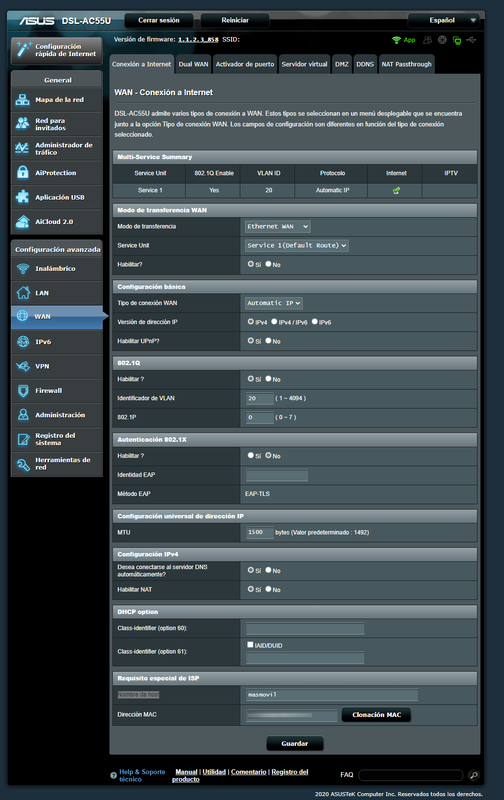Click the Guardar button
This screenshot has width=504, height=800.
tap(295, 743)
